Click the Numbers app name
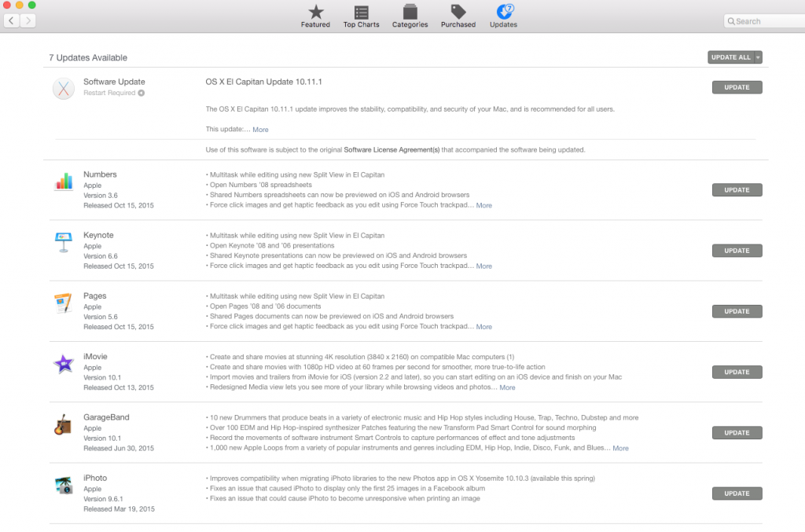Screen dimensions: 805x532 pos(100,174)
